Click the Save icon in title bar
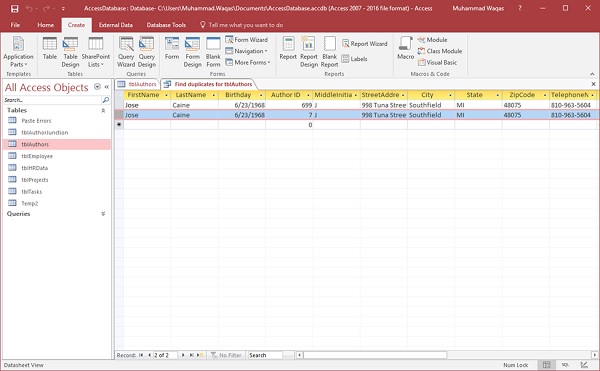This screenshot has width=600, height=371. (x=14, y=8)
